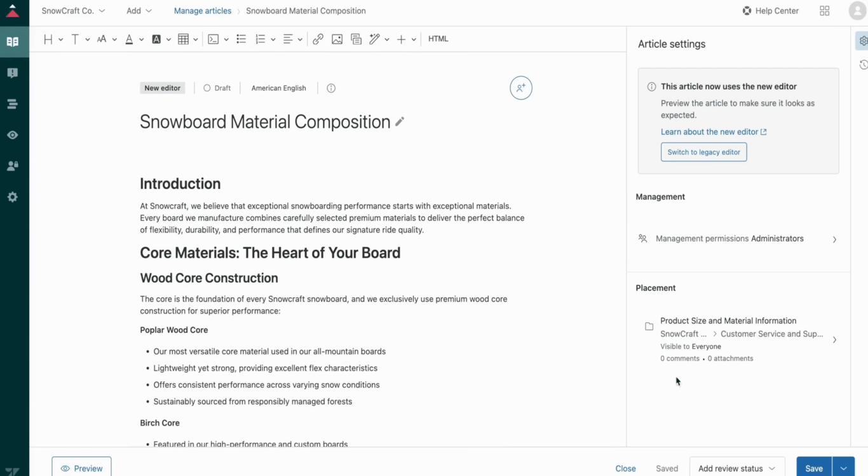Expand Management permissions row
The height and width of the screenshot is (476, 868).
pos(738,239)
